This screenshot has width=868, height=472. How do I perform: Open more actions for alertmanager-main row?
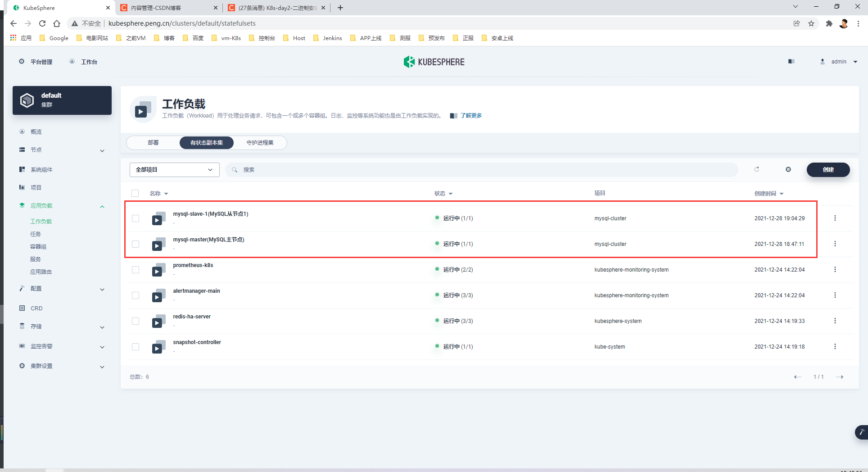click(835, 295)
